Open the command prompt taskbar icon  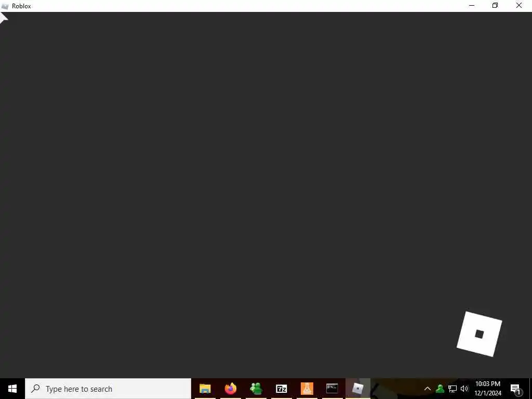click(332, 389)
